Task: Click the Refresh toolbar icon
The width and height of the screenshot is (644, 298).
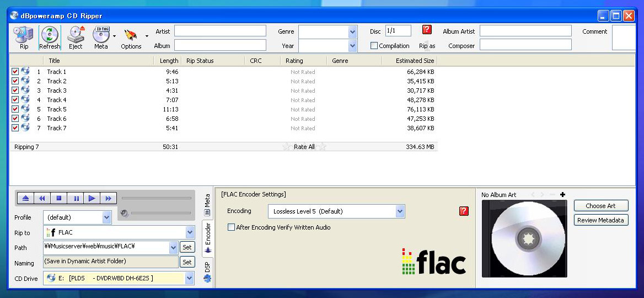Action: [50, 38]
